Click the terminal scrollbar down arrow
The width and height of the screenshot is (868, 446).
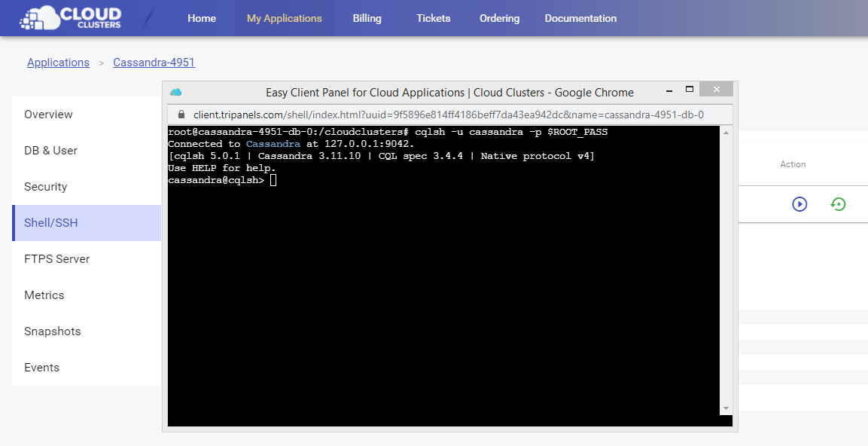[x=726, y=409]
